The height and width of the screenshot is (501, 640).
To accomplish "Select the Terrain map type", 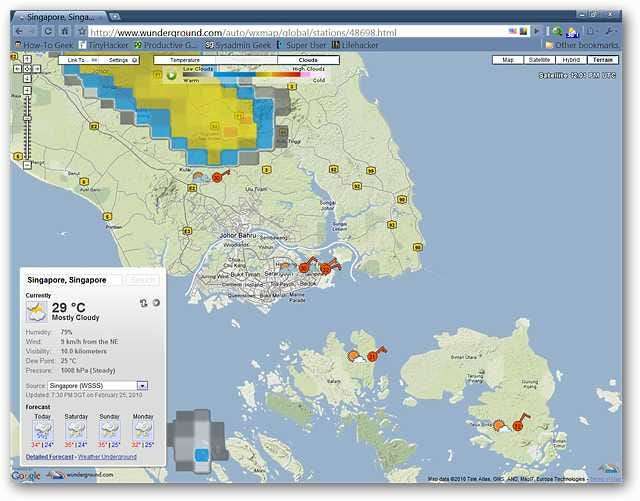I will coord(602,60).
